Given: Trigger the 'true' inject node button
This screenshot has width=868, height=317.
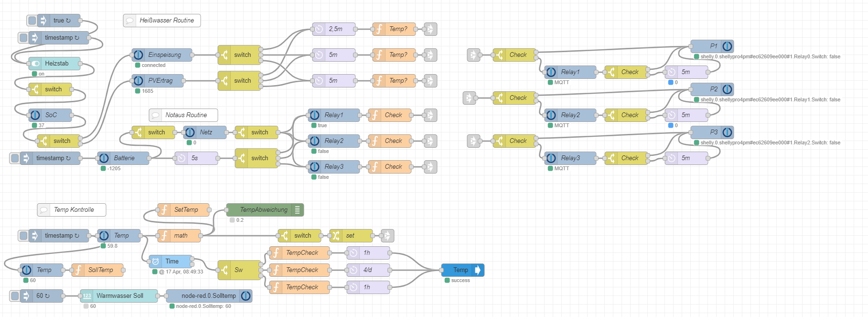Looking at the screenshot, I should point(32,21).
